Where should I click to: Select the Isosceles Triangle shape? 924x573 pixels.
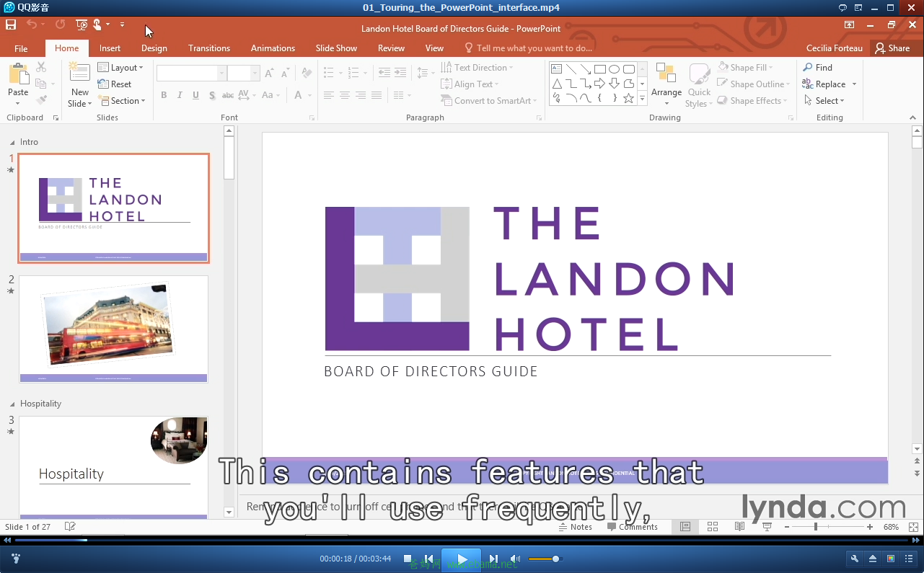pyautogui.click(x=556, y=84)
